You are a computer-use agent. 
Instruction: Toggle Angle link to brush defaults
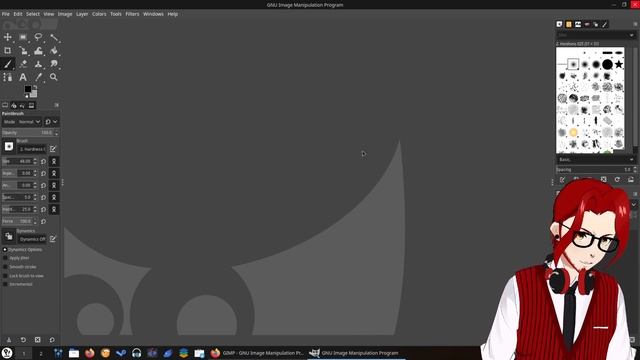[54, 185]
